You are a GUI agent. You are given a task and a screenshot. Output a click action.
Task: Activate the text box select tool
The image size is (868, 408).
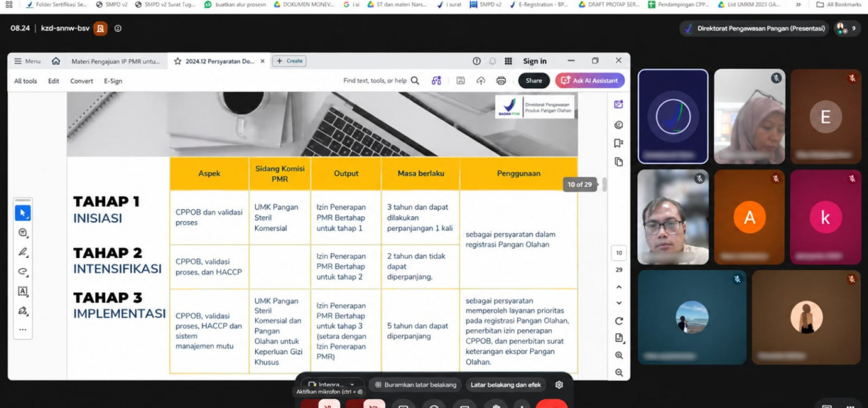click(x=23, y=292)
